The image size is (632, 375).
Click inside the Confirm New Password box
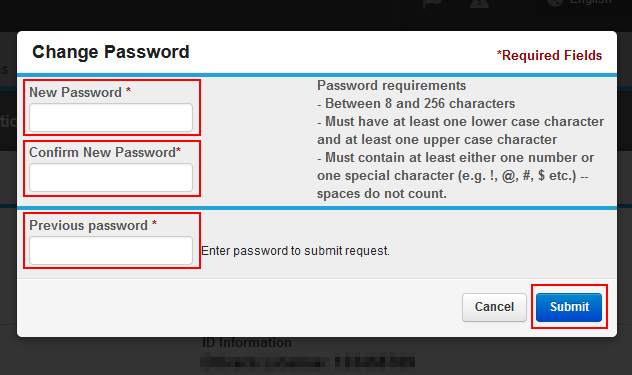pos(111,177)
